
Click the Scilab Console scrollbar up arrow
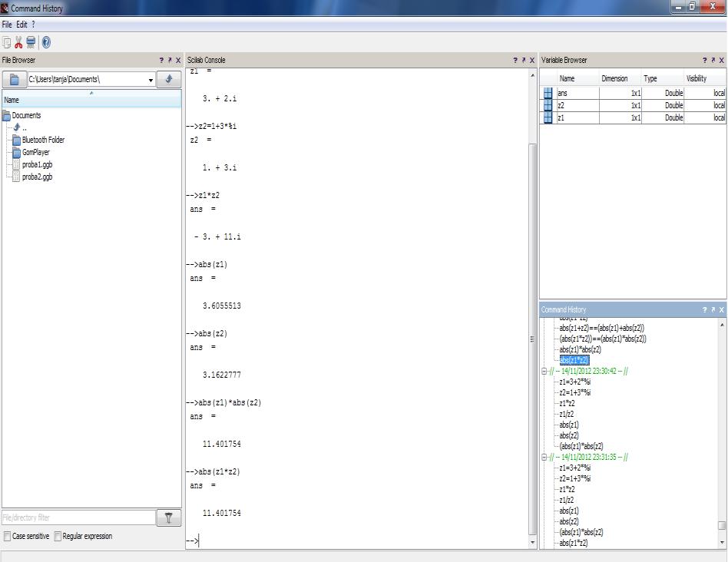click(532, 75)
